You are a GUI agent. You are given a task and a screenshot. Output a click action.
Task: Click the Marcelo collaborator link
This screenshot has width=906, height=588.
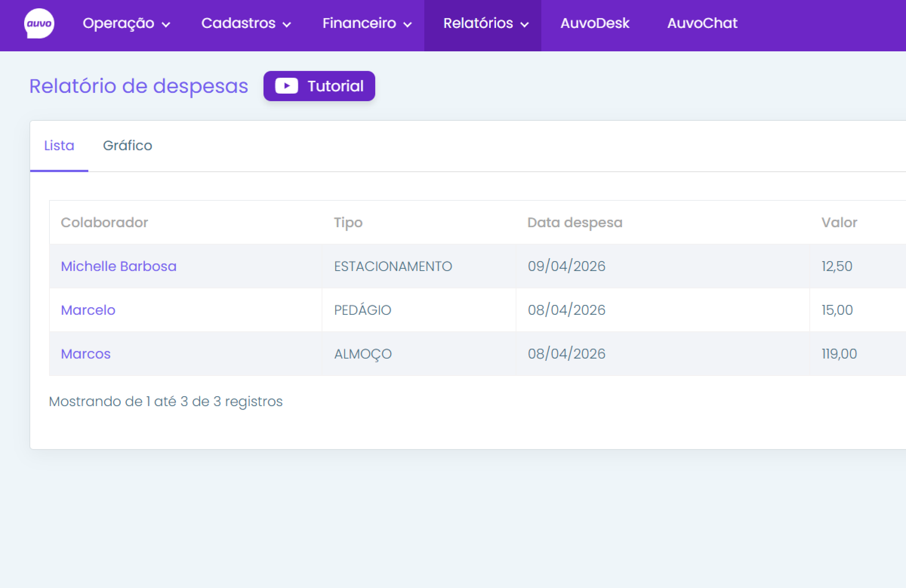(88, 310)
